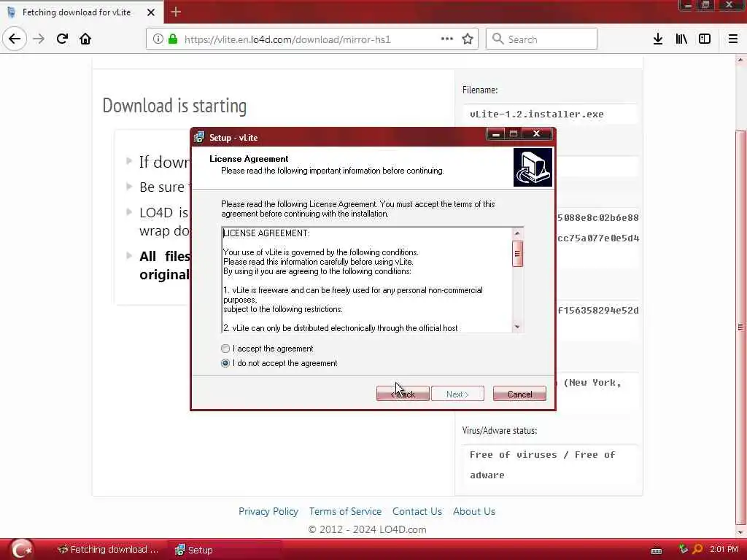Click the page scrollbar down arrow
The height and width of the screenshot is (560, 747).
coord(740,532)
